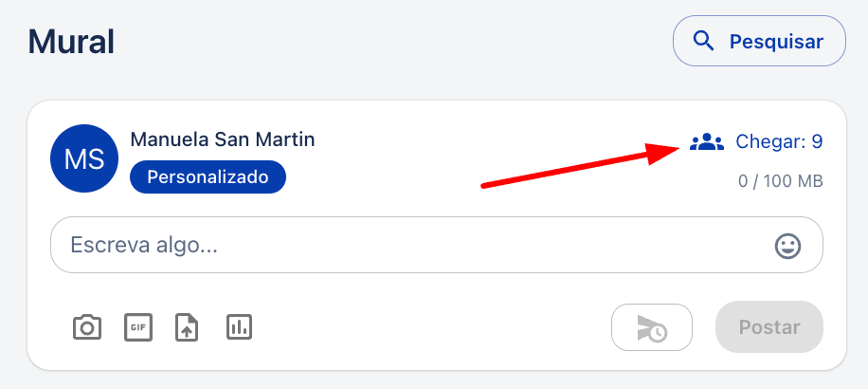
Task: Click the Manuela San Martin name
Action: click(x=223, y=139)
